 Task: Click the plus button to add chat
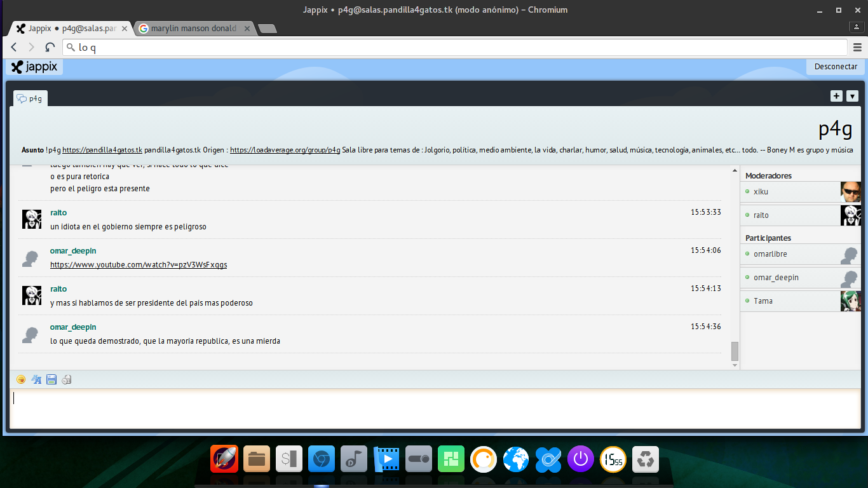[836, 96]
